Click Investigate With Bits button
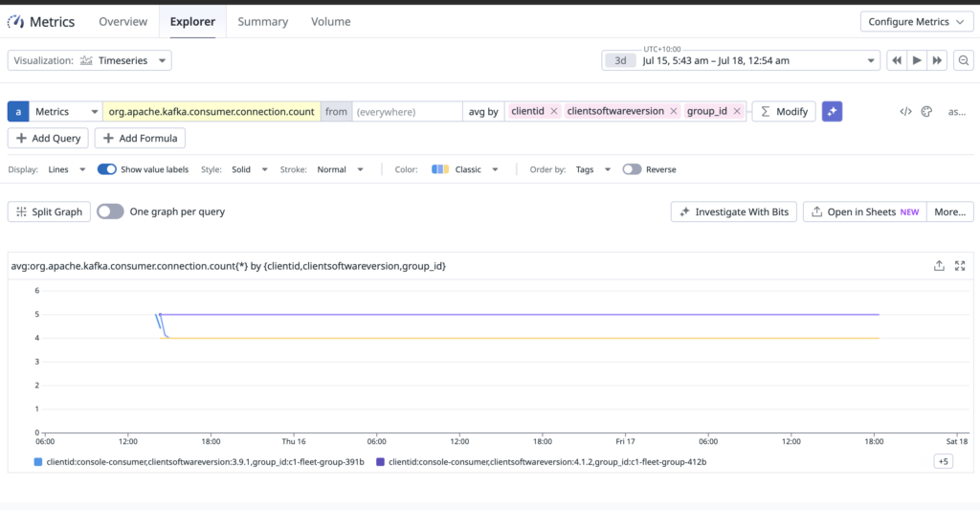 pyautogui.click(x=734, y=211)
